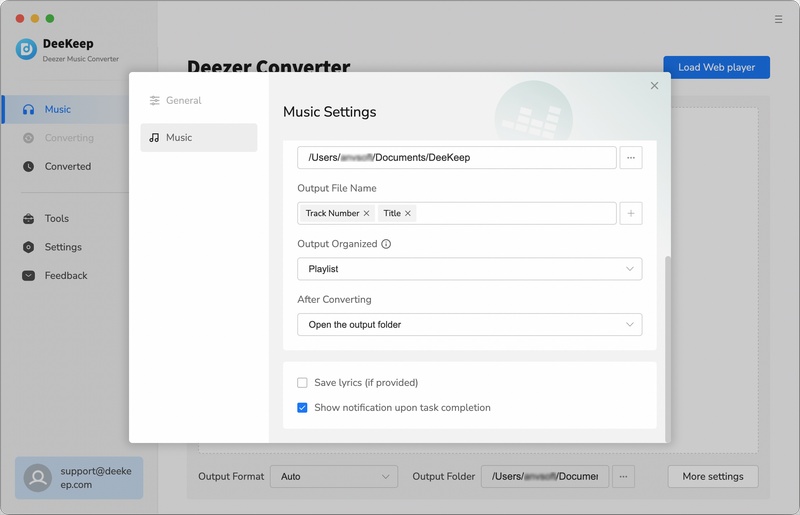Image resolution: width=800 pixels, height=515 pixels.
Task: Open the Output Format Auto dropdown
Action: (x=334, y=476)
